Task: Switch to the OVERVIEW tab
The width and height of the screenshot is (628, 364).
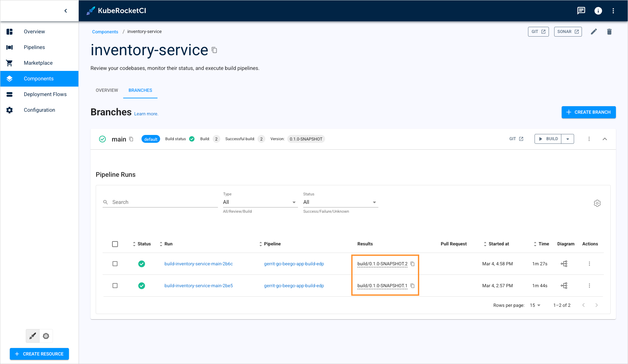Action: (x=107, y=90)
